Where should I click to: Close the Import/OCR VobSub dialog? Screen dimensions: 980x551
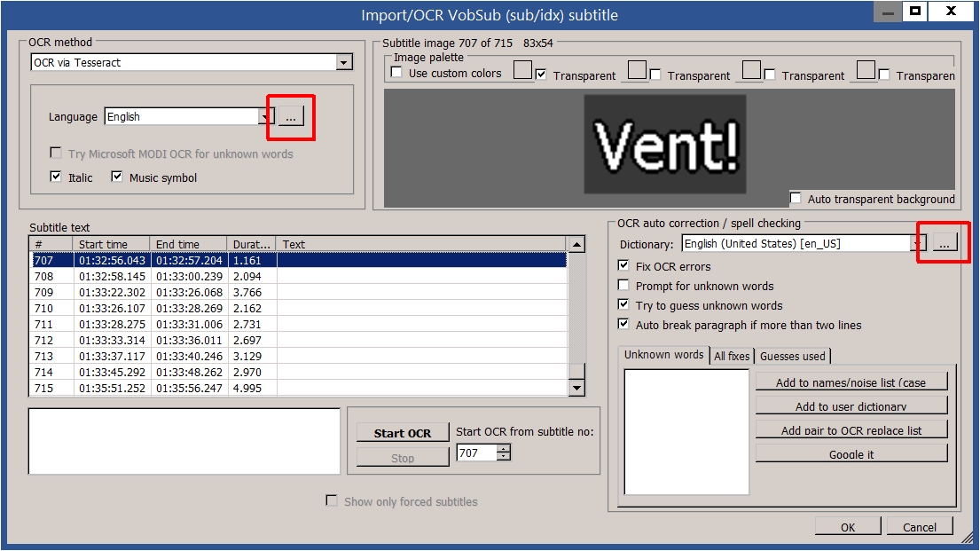pyautogui.click(x=952, y=11)
